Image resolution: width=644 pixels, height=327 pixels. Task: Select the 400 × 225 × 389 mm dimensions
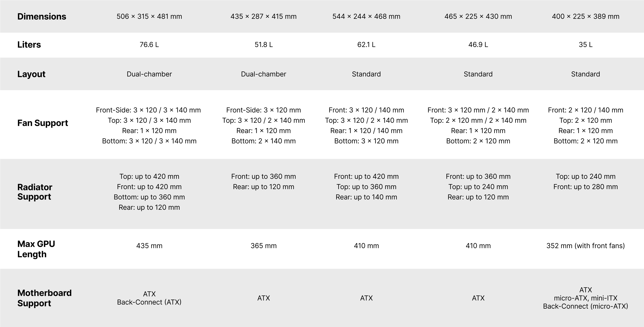pos(586,17)
